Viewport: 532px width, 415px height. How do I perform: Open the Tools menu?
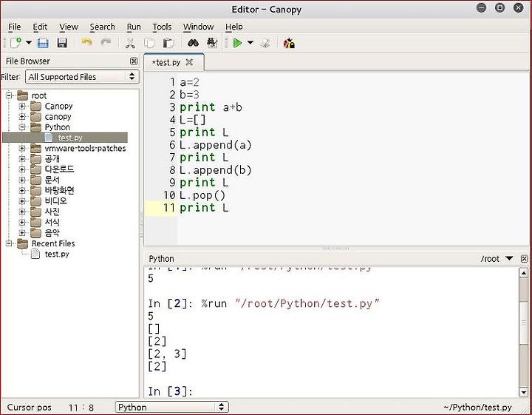(162, 27)
